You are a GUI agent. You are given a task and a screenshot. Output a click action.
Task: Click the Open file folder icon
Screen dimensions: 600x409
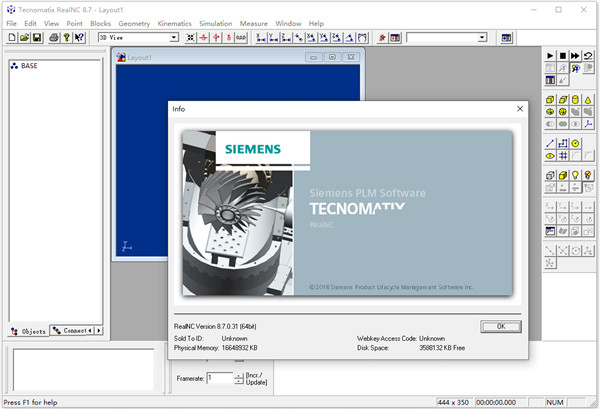[x=25, y=37]
